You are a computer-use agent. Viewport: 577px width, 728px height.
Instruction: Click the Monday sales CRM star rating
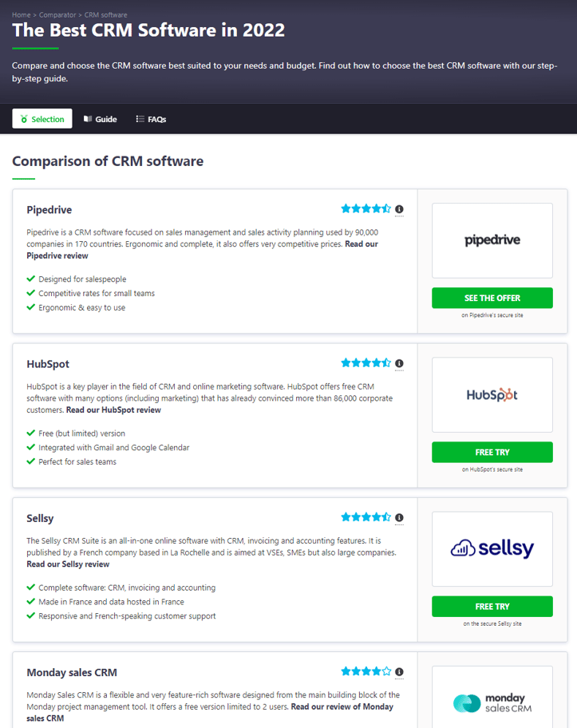click(x=366, y=671)
